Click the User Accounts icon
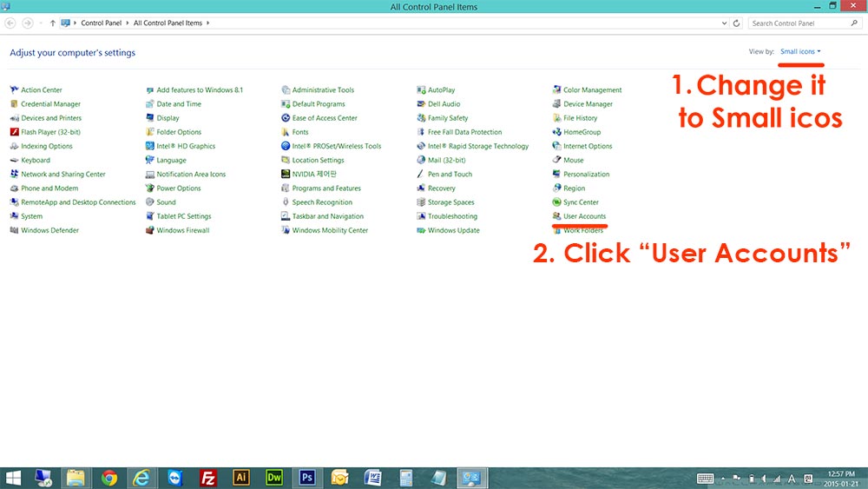Viewport: 868px width, 489px height. click(557, 216)
